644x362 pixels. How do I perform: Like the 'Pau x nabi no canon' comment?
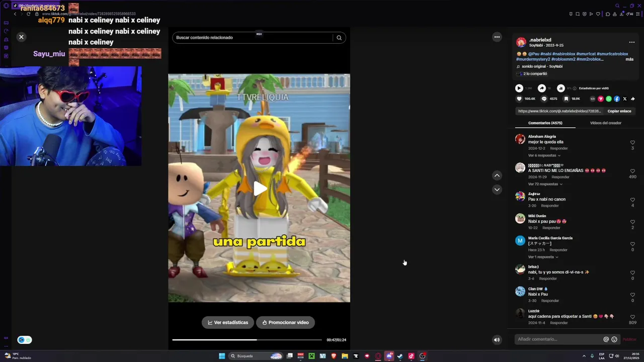click(x=632, y=200)
